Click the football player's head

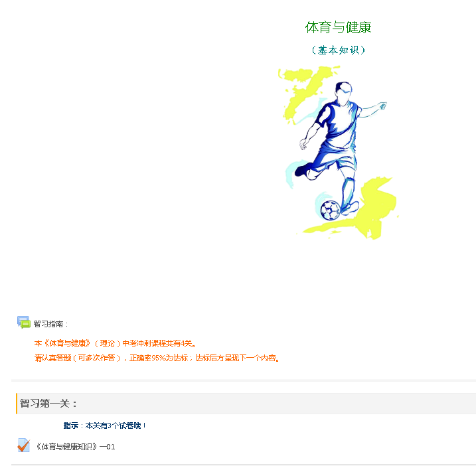344,93
